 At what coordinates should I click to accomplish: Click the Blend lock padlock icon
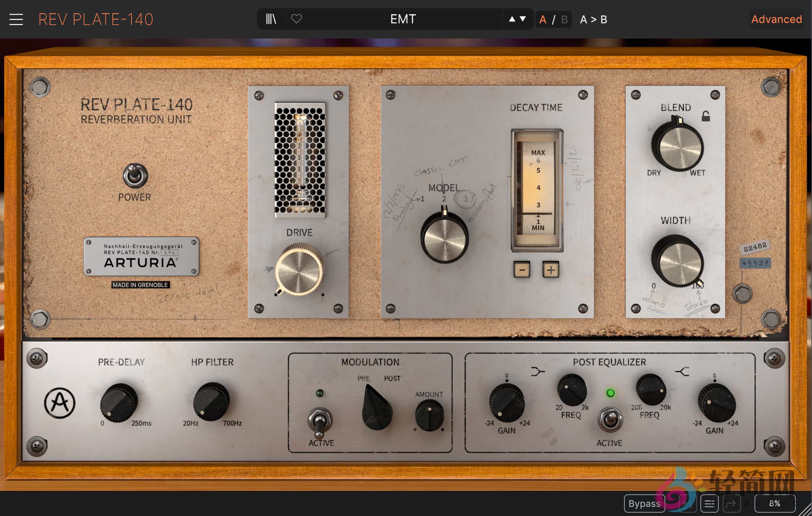[x=706, y=116]
